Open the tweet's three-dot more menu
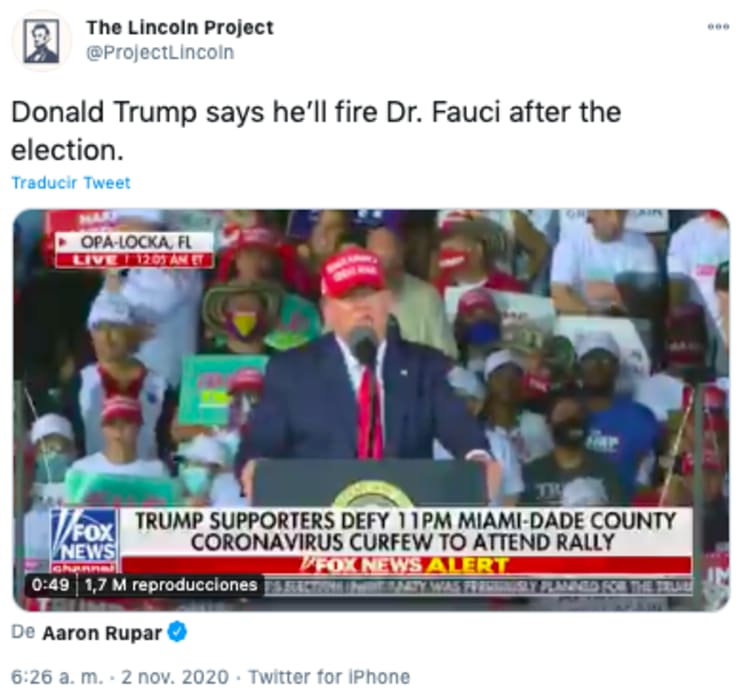The height and width of the screenshot is (699, 750). 718,27
